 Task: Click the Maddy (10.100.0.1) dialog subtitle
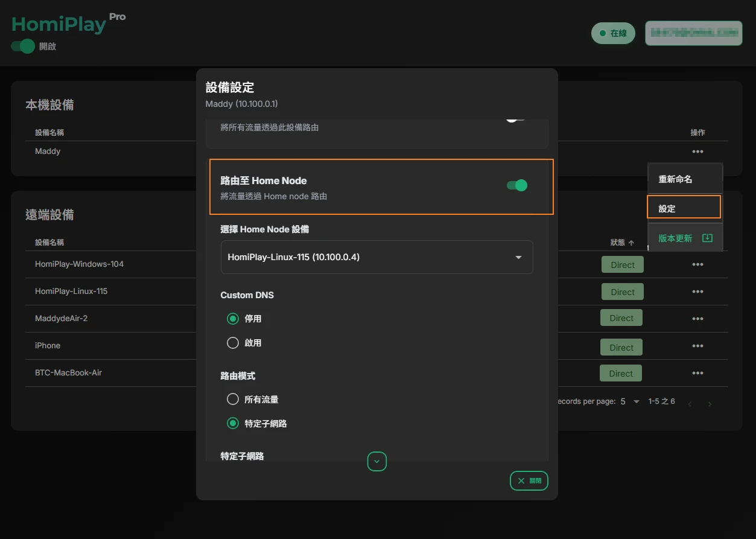[242, 104]
